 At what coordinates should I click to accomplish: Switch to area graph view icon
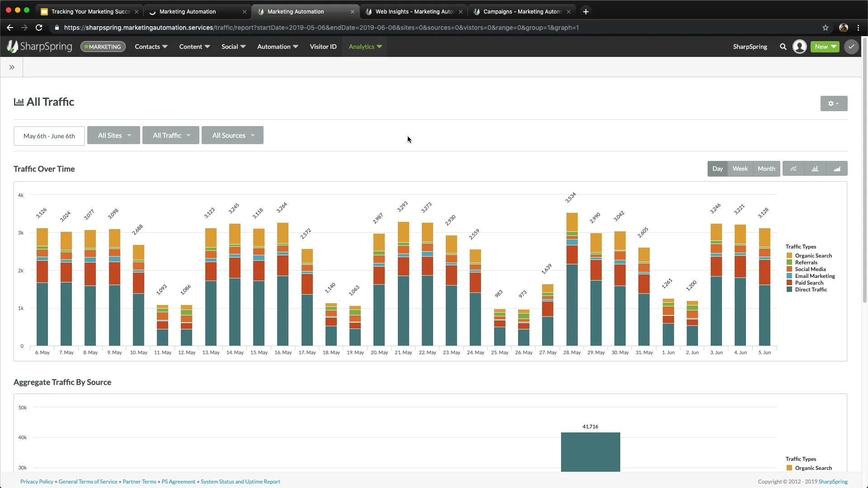coord(837,169)
